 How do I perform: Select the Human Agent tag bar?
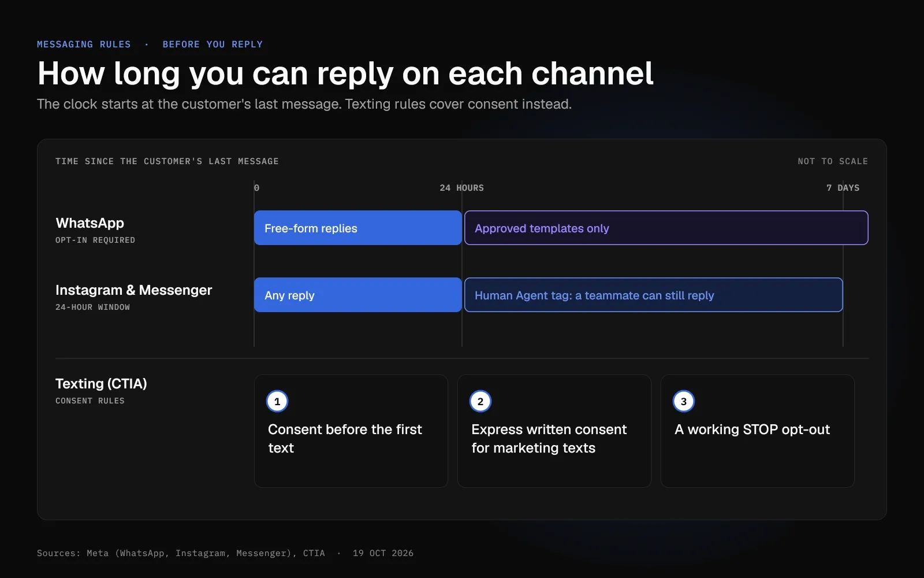[654, 295]
